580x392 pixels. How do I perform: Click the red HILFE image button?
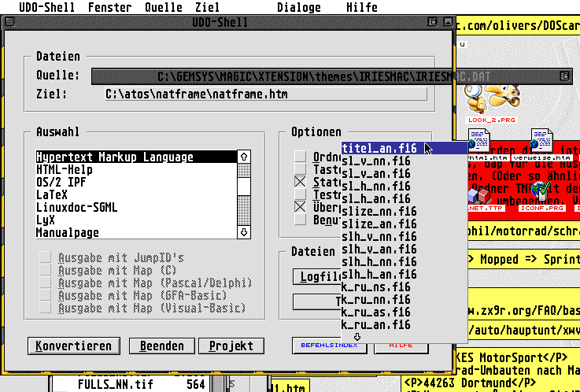pos(402,345)
